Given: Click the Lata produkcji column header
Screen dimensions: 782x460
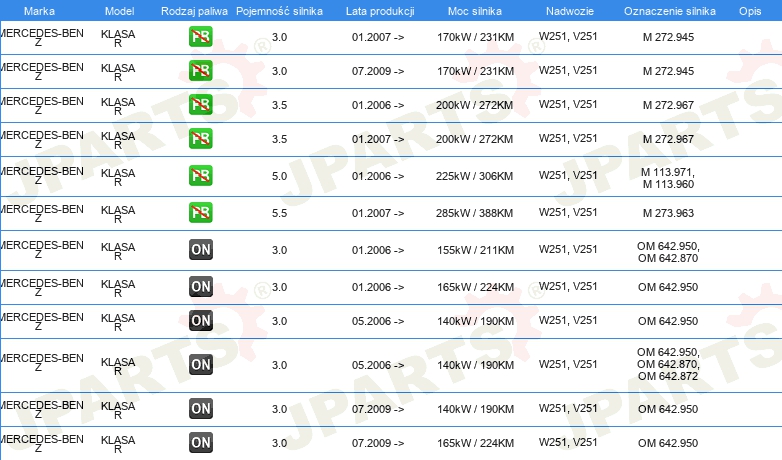Looking at the screenshot, I should (380, 11).
